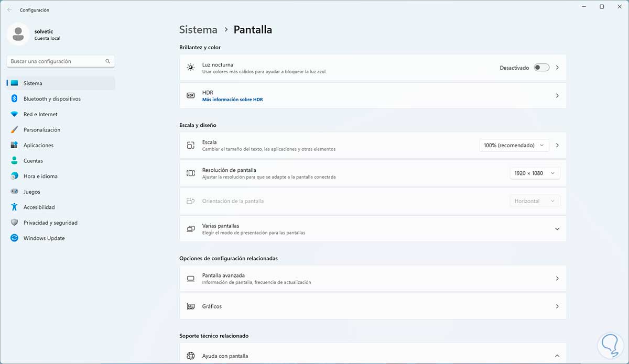Navigate to Sistema in the breadcrumb
The width and height of the screenshot is (629, 364).
(198, 30)
